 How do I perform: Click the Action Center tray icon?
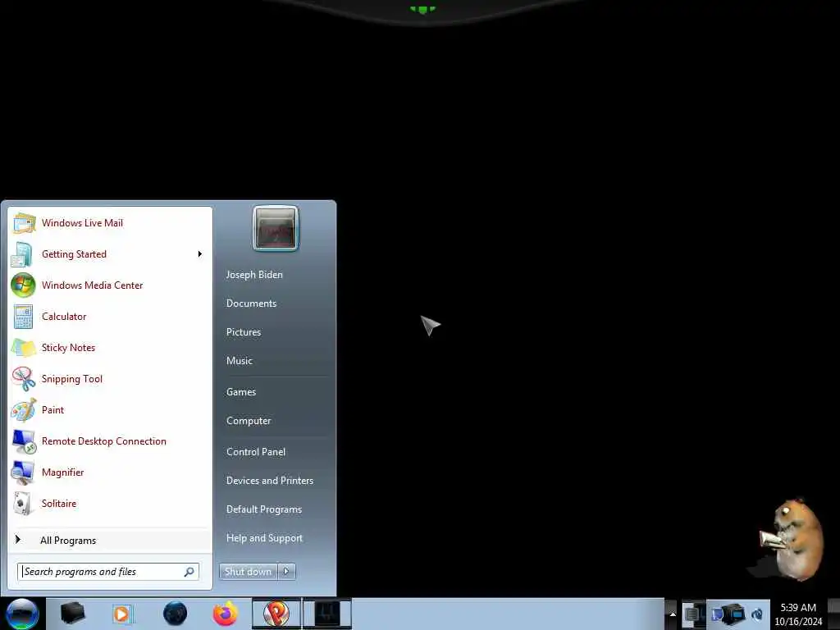coord(692,614)
